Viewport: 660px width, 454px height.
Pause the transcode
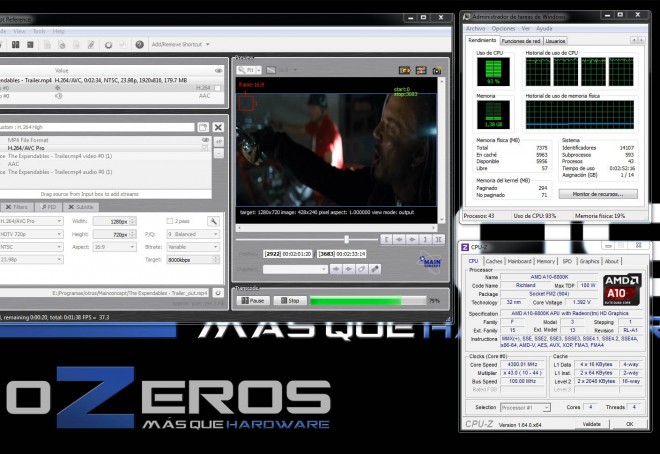pos(253,300)
